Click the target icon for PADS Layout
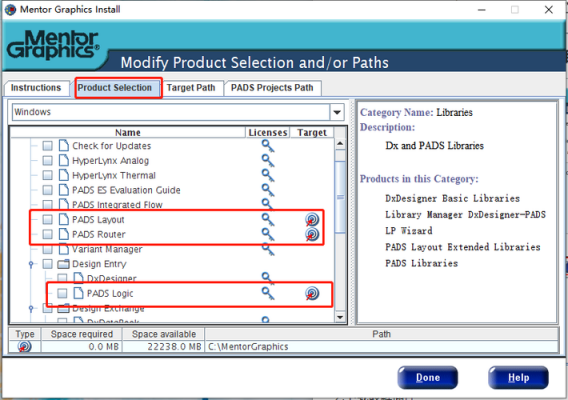The width and height of the screenshot is (568, 400). tap(312, 220)
